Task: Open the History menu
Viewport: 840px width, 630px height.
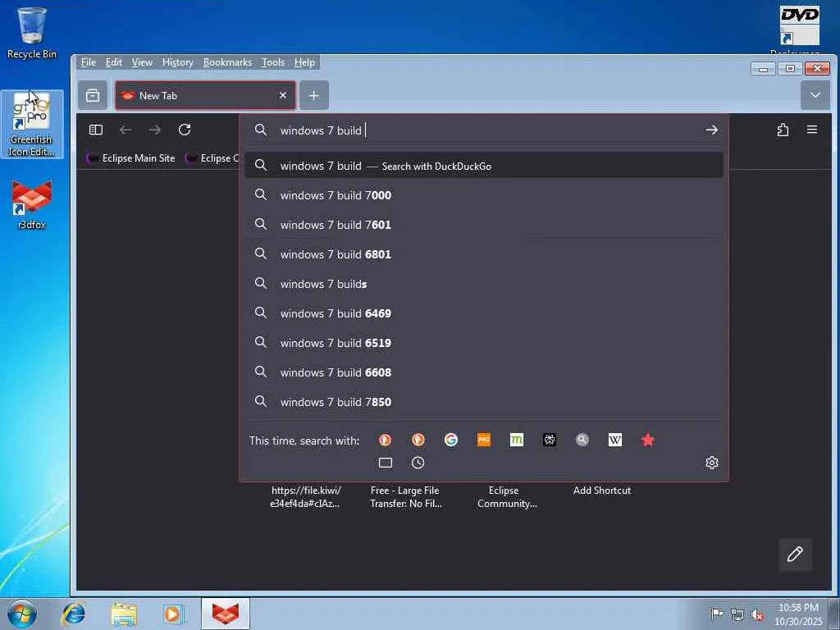Action: pos(177,62)
